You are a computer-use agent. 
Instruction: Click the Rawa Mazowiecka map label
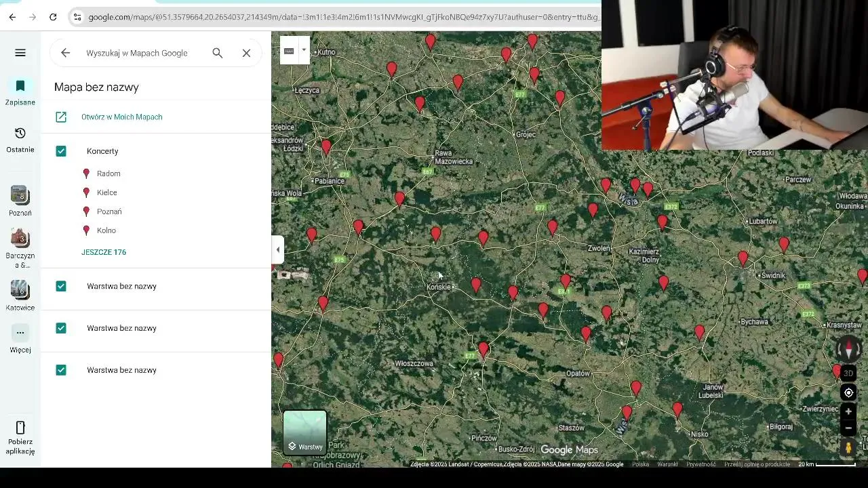pyautogui.click(x=454, y=157)
